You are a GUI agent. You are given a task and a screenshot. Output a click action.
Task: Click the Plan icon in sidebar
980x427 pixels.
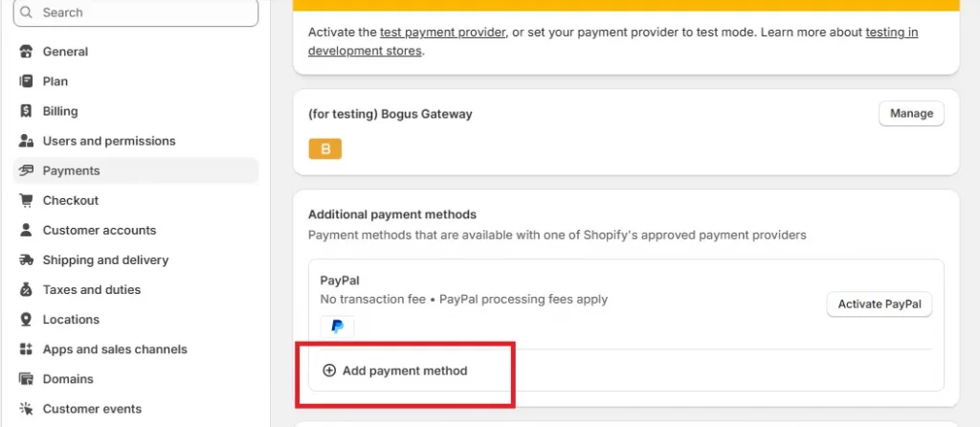point(26,81)
